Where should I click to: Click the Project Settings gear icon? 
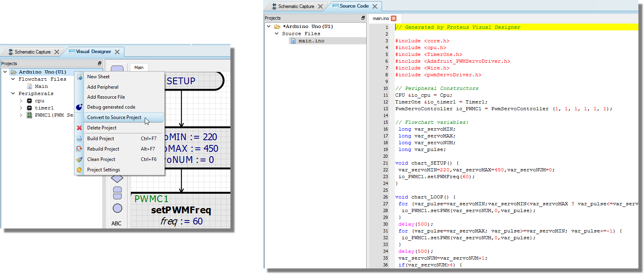click(79, 170)
